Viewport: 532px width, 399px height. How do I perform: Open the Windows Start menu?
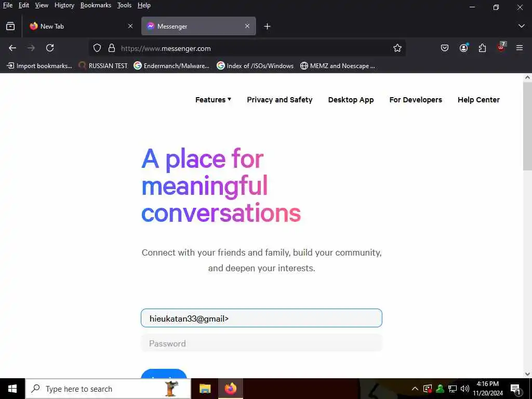(12, 389)
